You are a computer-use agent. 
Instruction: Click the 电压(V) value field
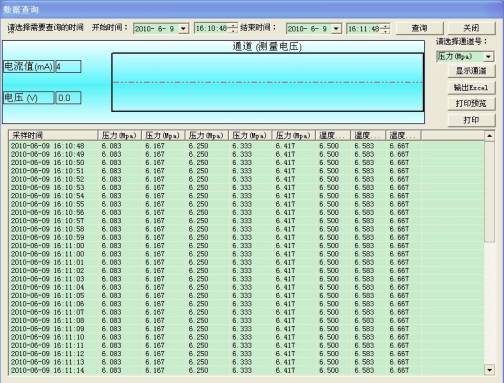[x=68, y=98]
